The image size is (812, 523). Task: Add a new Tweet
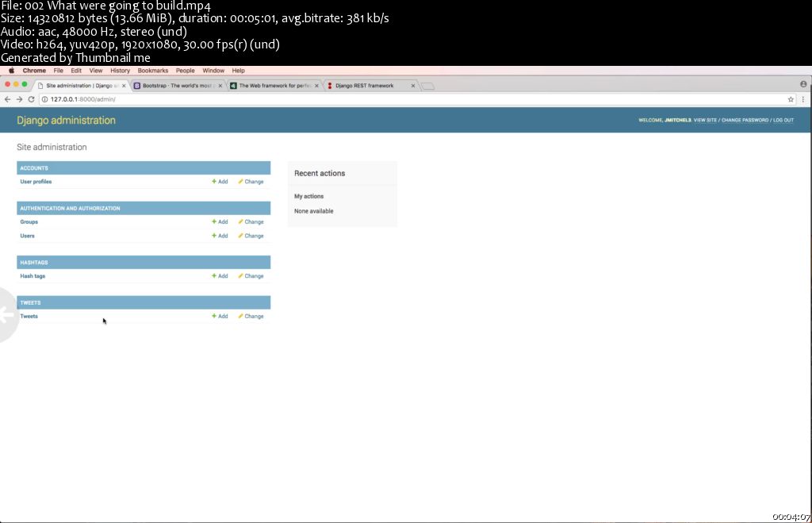point(220,316)
